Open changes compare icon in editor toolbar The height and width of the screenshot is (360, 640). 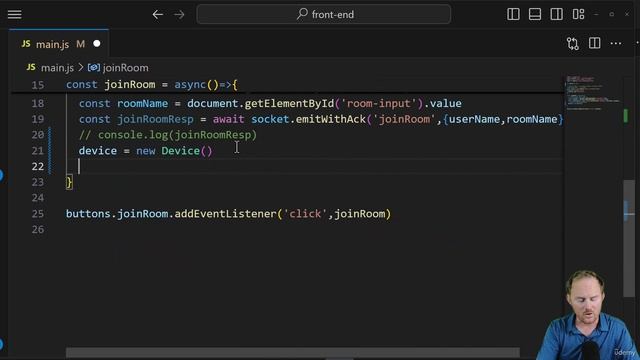[573, 44]
